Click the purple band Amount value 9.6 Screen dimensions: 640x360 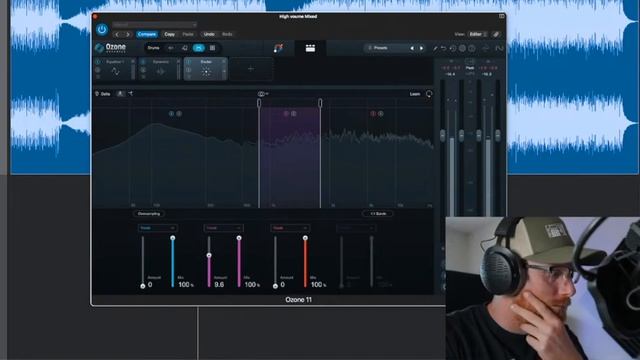click(x=219, y=284)
